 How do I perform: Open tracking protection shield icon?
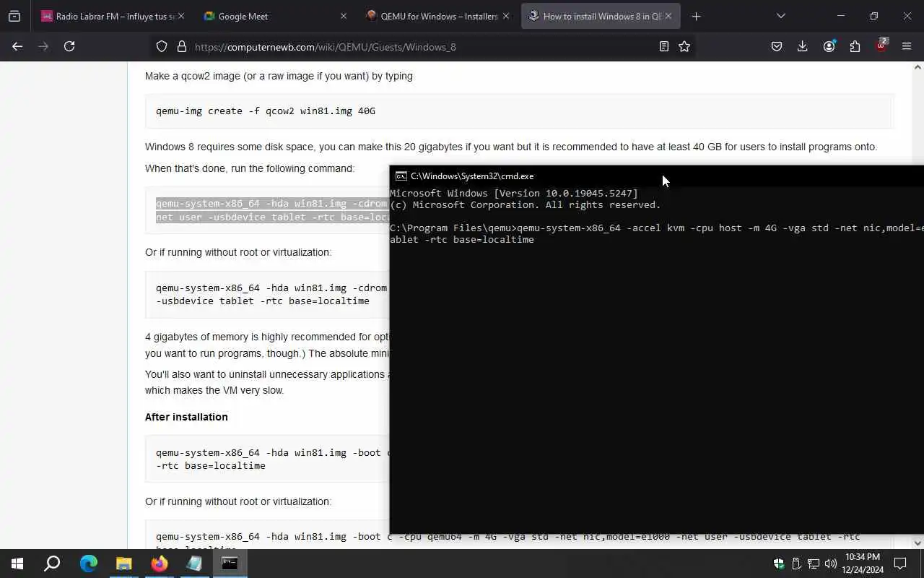pos(162,46)
